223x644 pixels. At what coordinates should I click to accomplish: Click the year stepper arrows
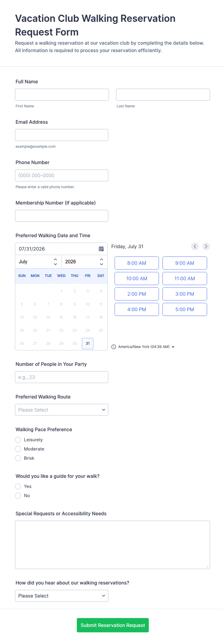coord(101,261)
